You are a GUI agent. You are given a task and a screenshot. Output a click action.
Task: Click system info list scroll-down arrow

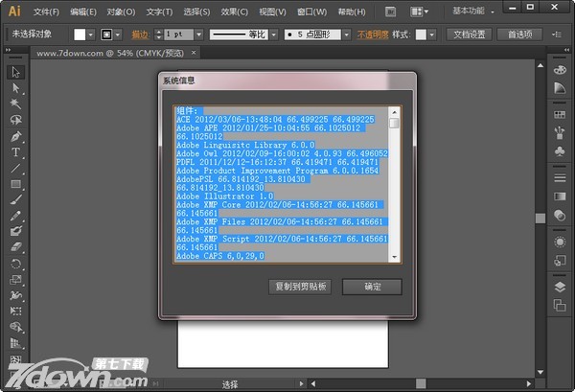[x=395, y=257]
